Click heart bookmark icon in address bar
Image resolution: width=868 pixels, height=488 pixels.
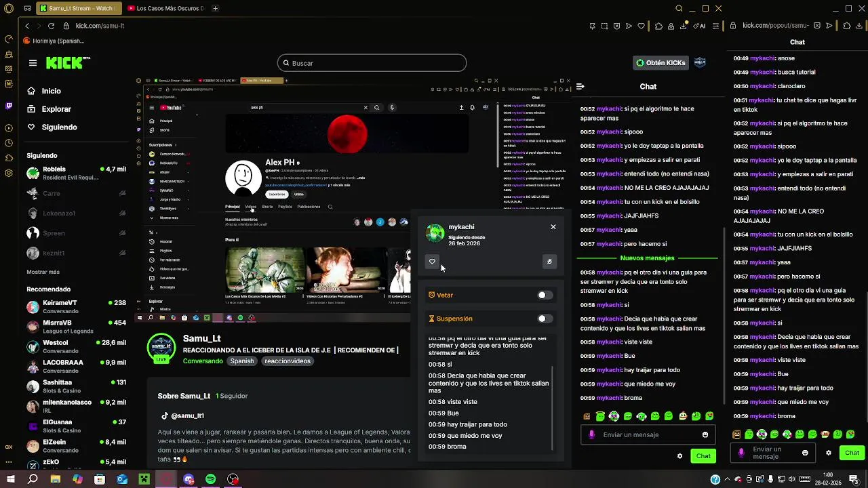pyautogui.click(x=642, y=26)
